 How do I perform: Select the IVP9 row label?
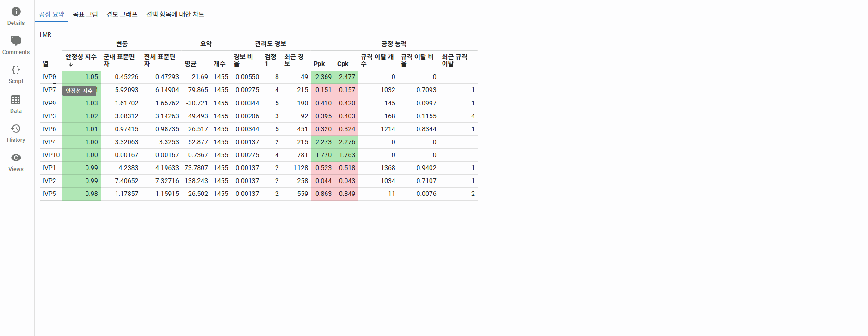tap(49, 103)
